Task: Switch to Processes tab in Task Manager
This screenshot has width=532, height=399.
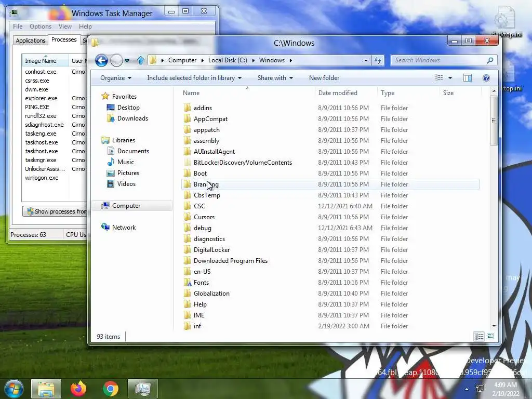Action: click(x=64, y=39)
